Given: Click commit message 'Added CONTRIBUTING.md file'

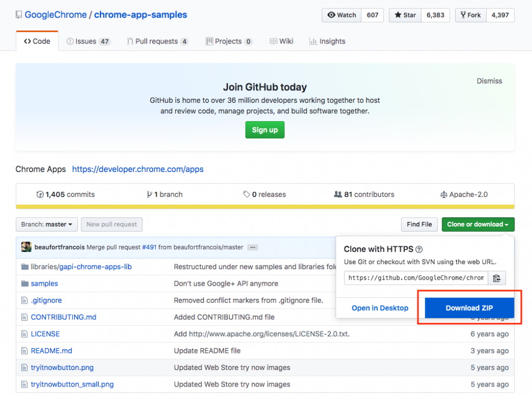Looking at the screenshot, I should click(x=224, y=317).
